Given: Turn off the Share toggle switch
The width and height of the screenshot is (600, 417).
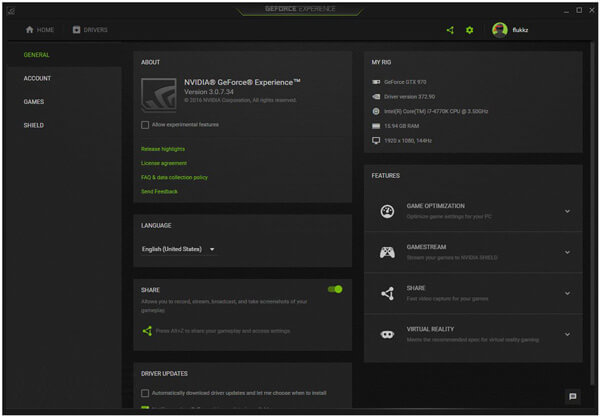Looking at the screenshot, I should pos(335,289).
